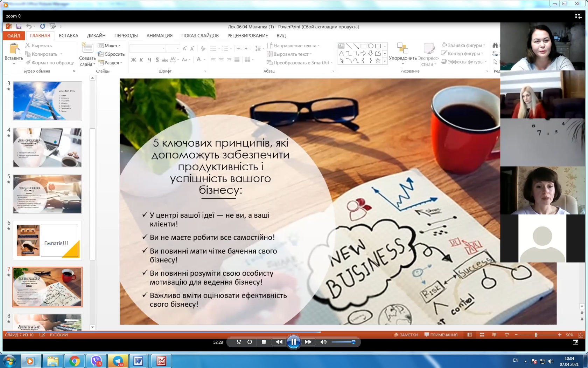This screenshot has height=368, width=588.
Task: Select slide 5 thumbnail
Action: pyautogui.click(x=47, y=194)
